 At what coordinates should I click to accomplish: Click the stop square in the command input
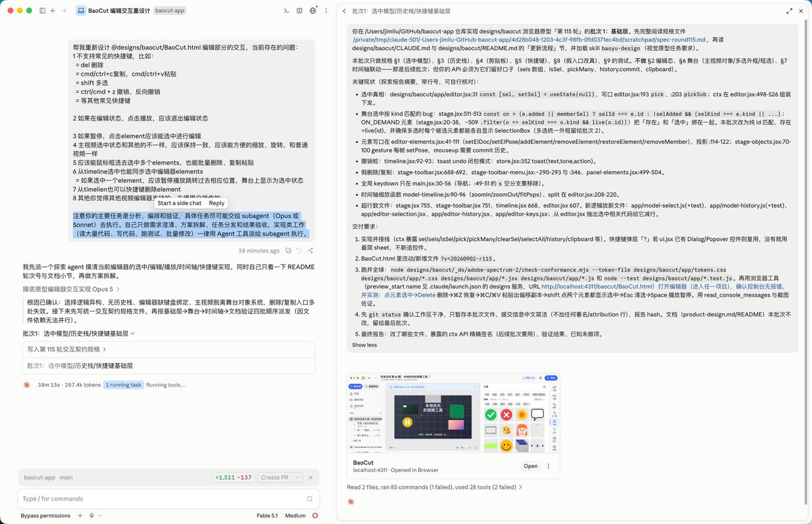[309, 499]
